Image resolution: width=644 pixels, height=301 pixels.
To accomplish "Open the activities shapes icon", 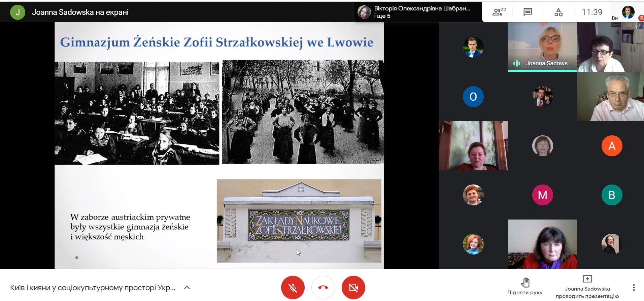I will [x=558, y=12].
